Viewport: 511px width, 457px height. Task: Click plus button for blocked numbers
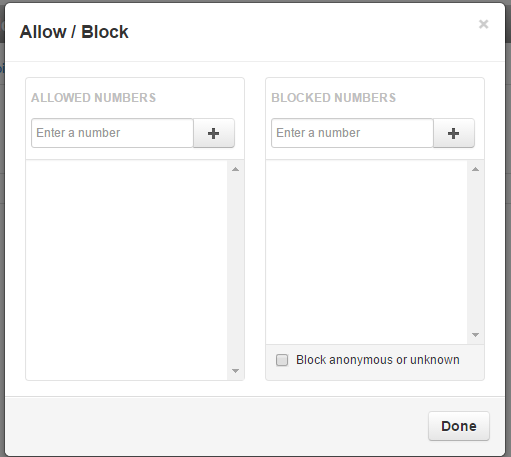(454, 133)
